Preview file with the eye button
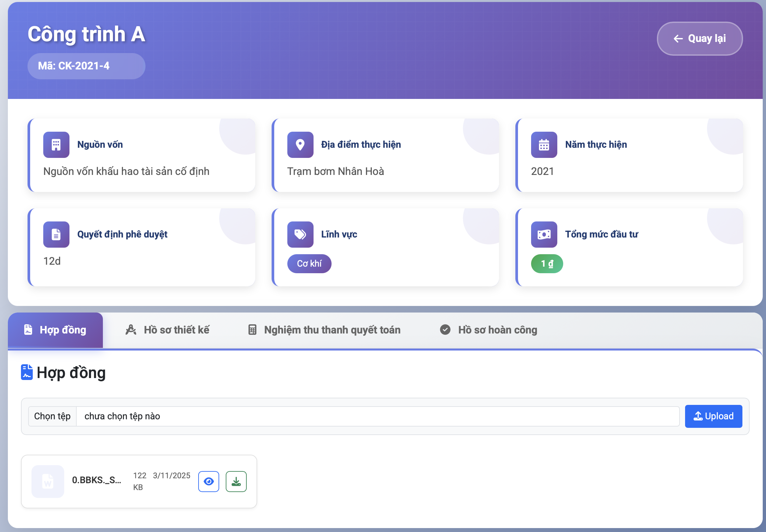Viewport: 766px width, 532px height. pos(209,481)
